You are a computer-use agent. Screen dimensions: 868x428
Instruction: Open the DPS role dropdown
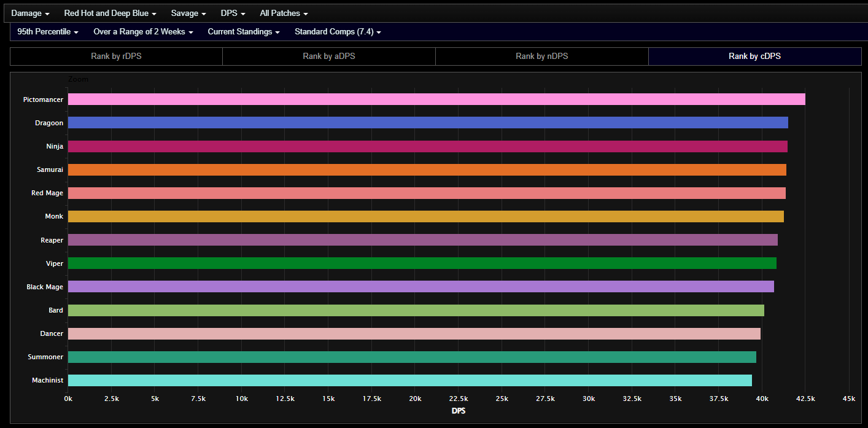click(233, 13)
